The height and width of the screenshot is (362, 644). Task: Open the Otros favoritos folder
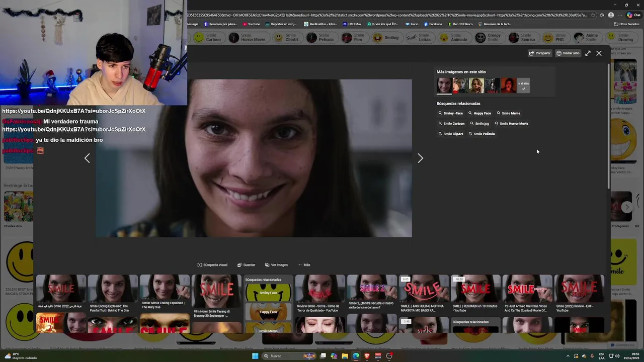[x=627, y=24]
